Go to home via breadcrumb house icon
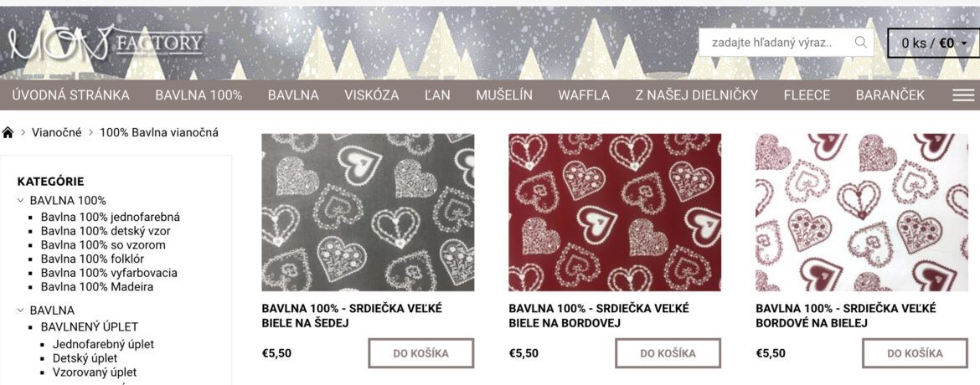The height and width of the screenshot is (385, 980). [8, 132]
